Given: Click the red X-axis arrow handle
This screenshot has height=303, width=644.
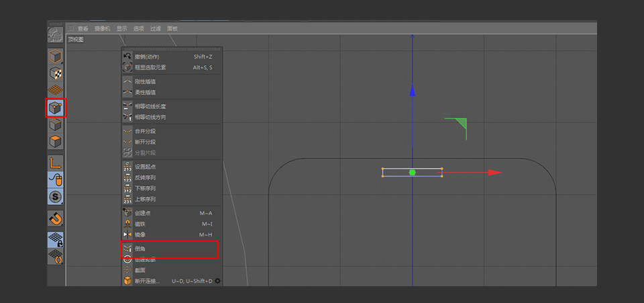Looking at the screenshot, I should pyautogui.click(x=494, y=173).
